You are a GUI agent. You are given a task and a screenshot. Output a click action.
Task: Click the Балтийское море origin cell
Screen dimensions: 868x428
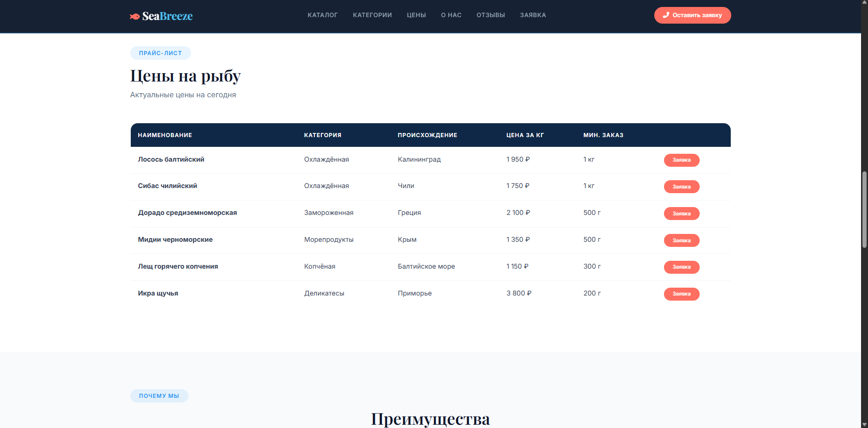(x=427, y=266)
